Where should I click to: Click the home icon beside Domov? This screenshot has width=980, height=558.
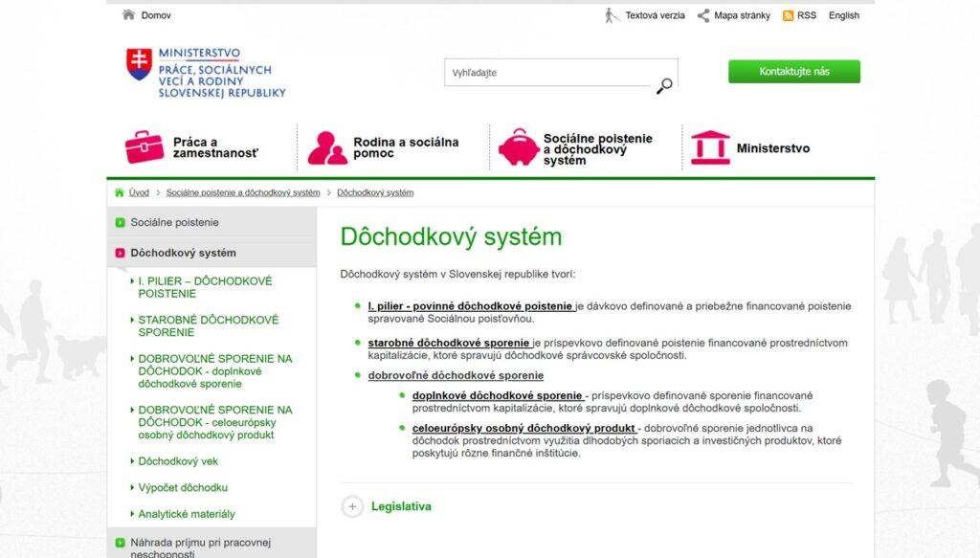[128, 15]
